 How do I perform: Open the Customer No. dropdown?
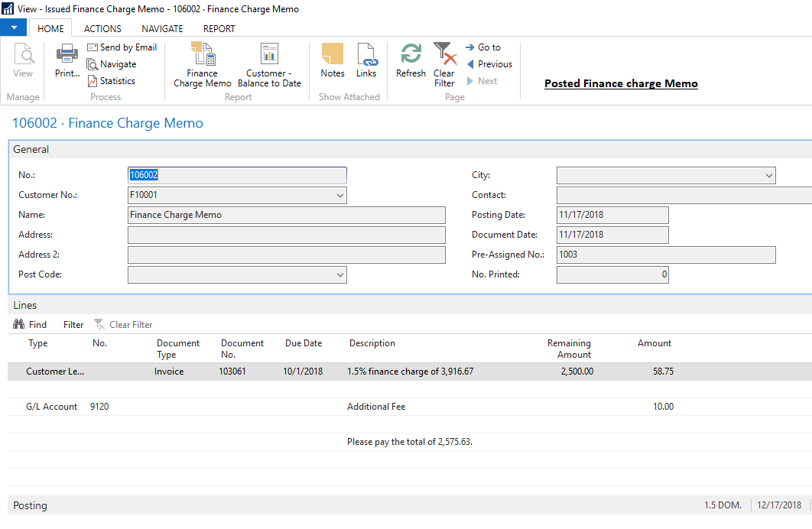(339, 195)
